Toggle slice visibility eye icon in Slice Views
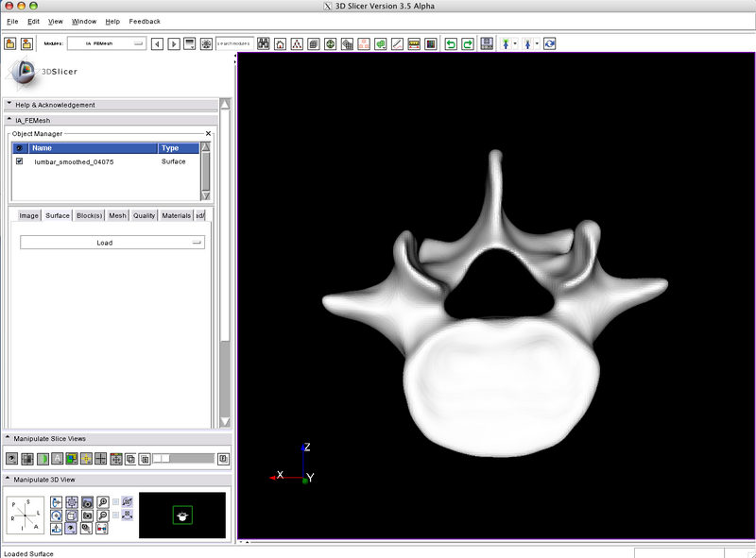The height and width of the screenshot is (558, 756). coord(12,459)
